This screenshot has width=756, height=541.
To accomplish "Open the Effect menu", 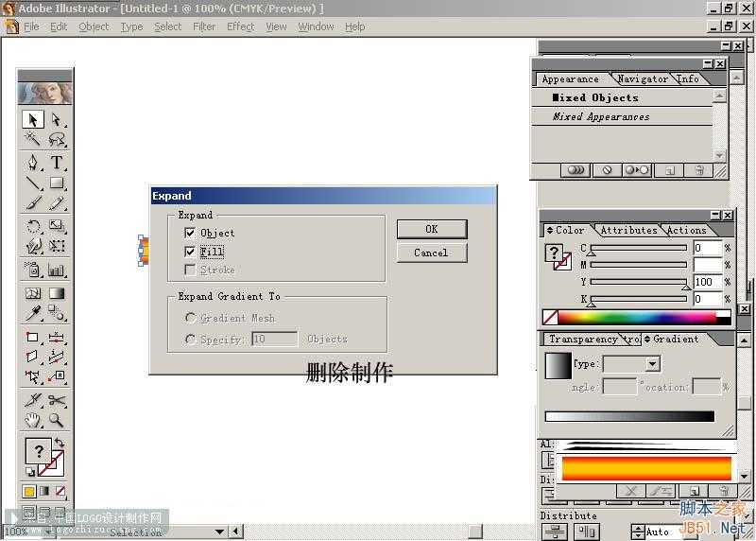I will click(241, 26).
